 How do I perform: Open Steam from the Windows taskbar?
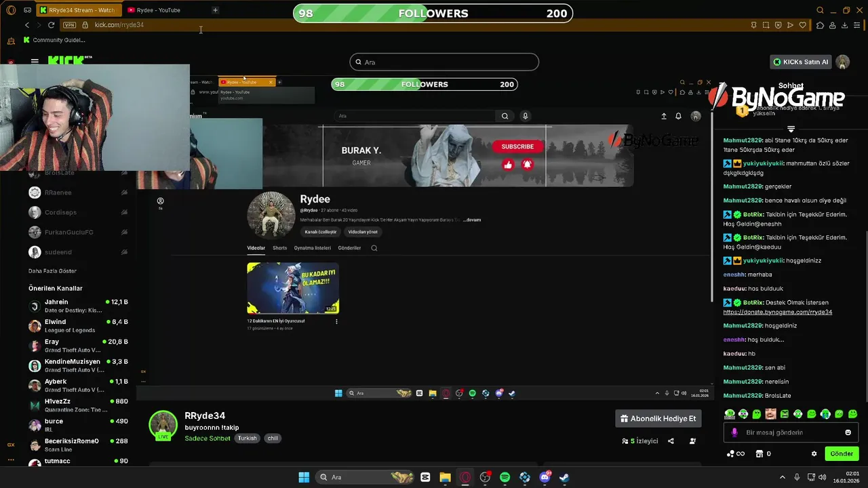(x=564, y=477)
